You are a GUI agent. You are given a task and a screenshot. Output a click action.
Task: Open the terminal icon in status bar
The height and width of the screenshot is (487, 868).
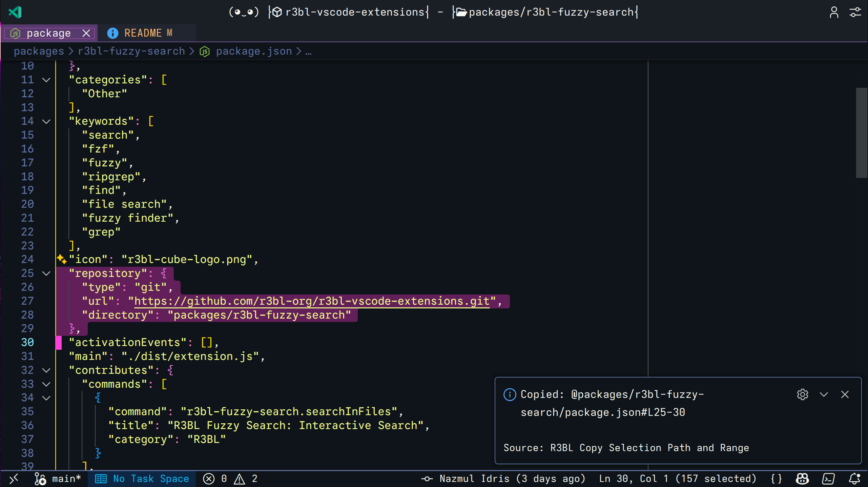point(829,479)
